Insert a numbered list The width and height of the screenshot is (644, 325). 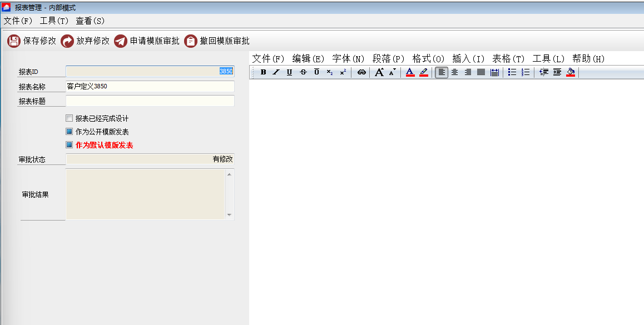coord(526,72)
